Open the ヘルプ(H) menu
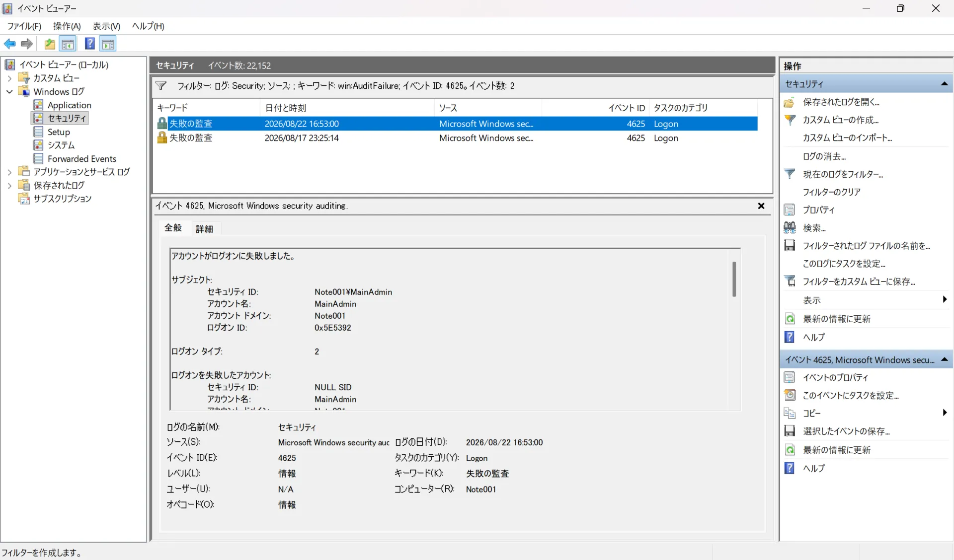The width and height of the screenshot is (954, 560). click(148, 26)
